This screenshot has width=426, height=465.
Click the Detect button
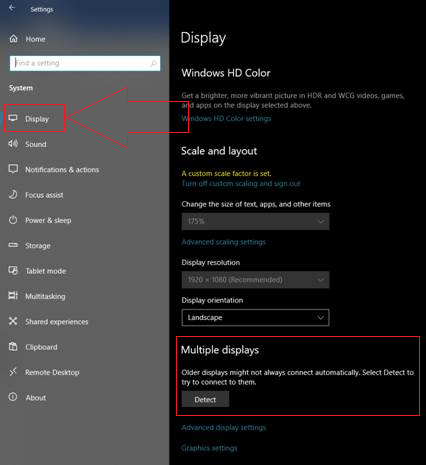[205, 399]
